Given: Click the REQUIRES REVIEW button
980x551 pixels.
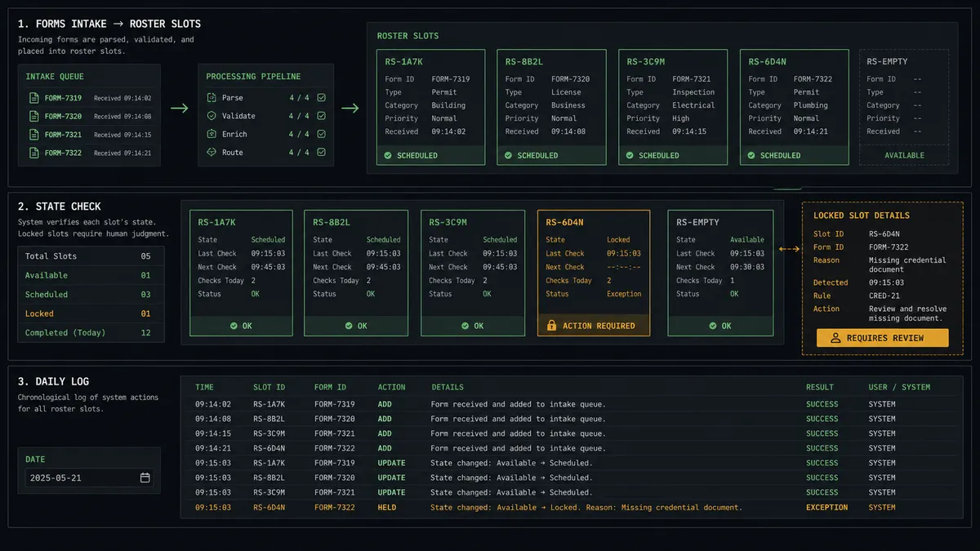Looking at the screenshot, I should point(882,338).
